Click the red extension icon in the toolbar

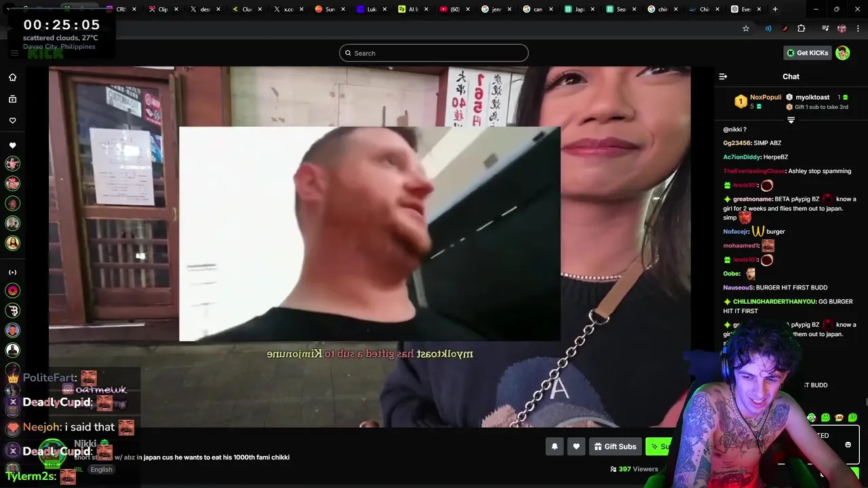(785, 28)
